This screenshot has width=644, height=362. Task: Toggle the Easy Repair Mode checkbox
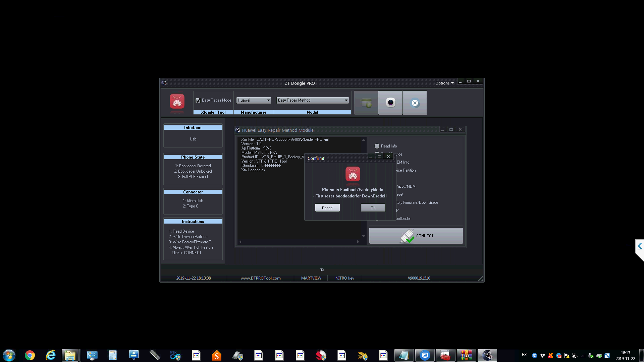coord(198,100)
